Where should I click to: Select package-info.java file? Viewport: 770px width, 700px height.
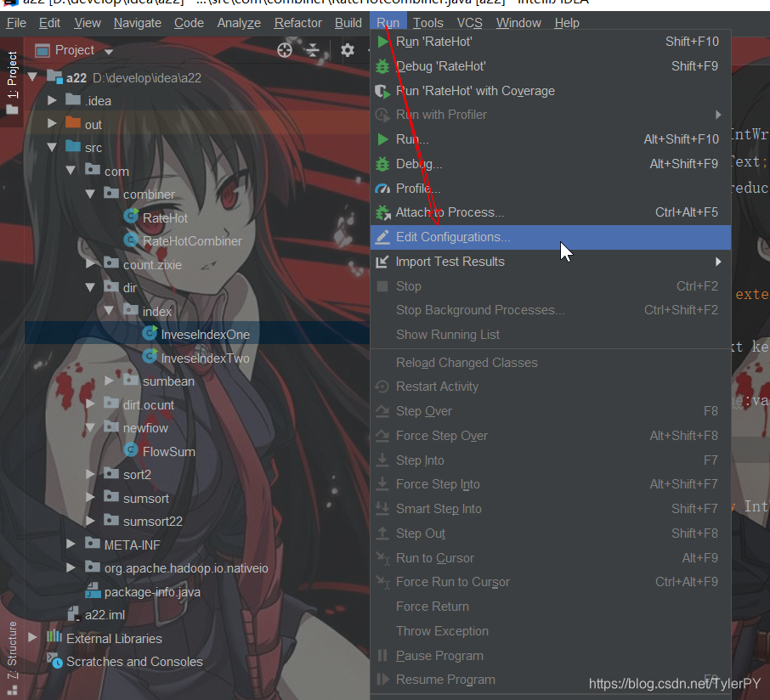point(152,592)
